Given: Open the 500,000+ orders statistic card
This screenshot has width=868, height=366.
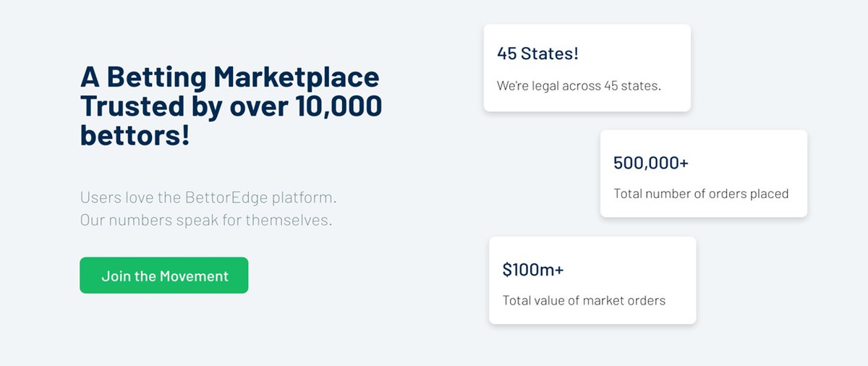Looking at the screenshot, I should (704, 174).
